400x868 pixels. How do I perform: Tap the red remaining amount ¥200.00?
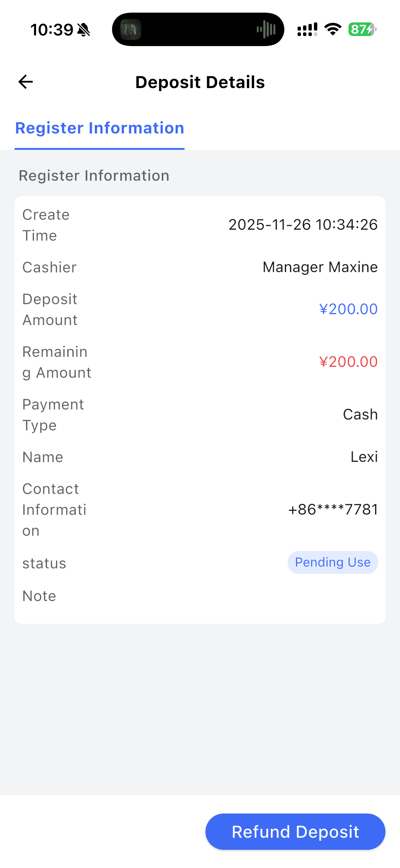(348, 362)
